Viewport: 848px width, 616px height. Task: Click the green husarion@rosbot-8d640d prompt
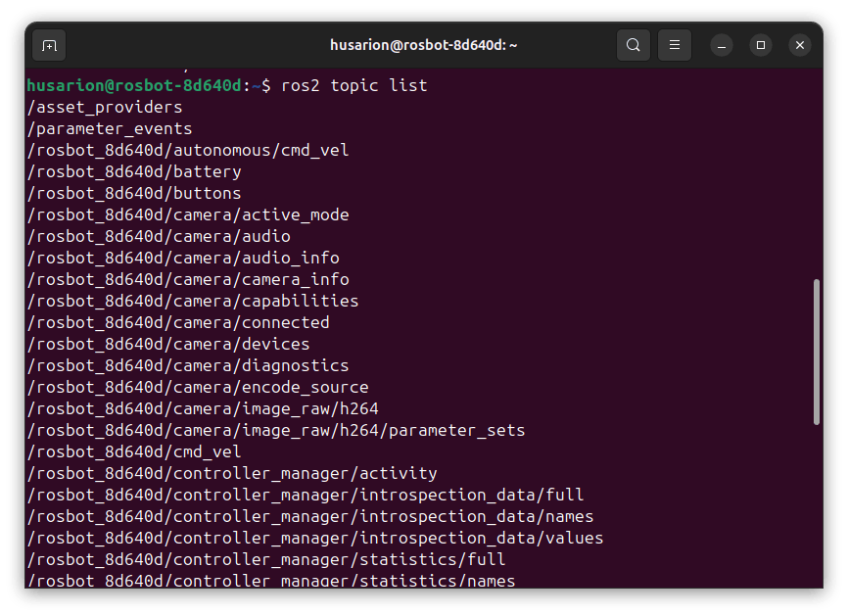tap(134, 85)
